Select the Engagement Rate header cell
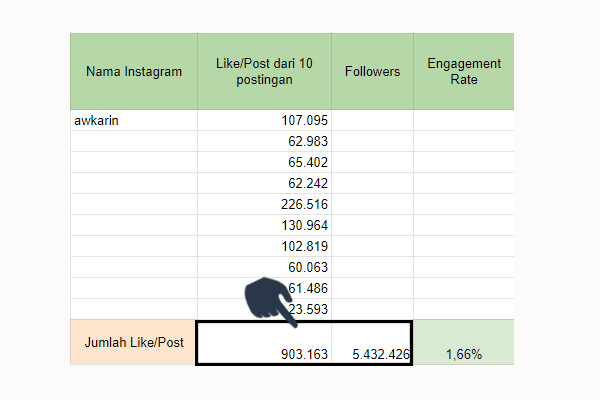The height and width of the screenshot is (400, 600). (464, 72)
